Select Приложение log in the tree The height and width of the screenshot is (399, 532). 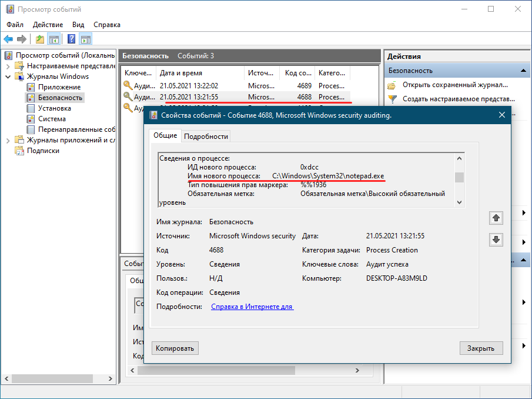click(59, 87)
